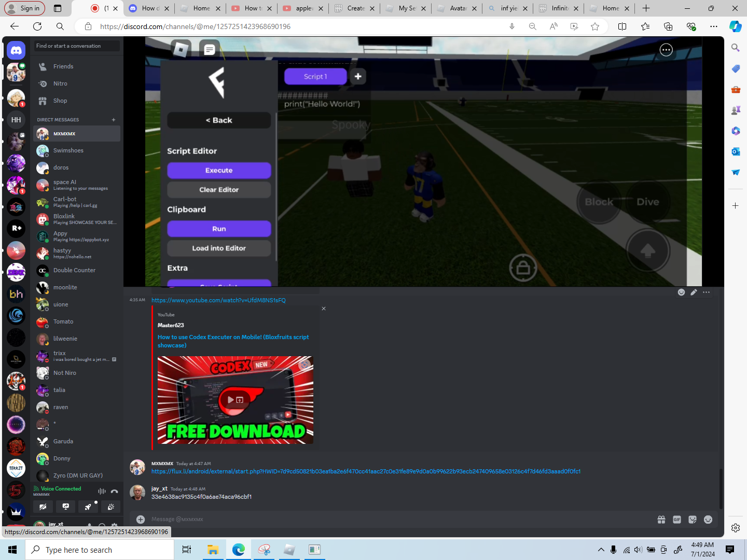Open direct message with Double Counter
The image size is (747, 560).
tap(77, 270)
